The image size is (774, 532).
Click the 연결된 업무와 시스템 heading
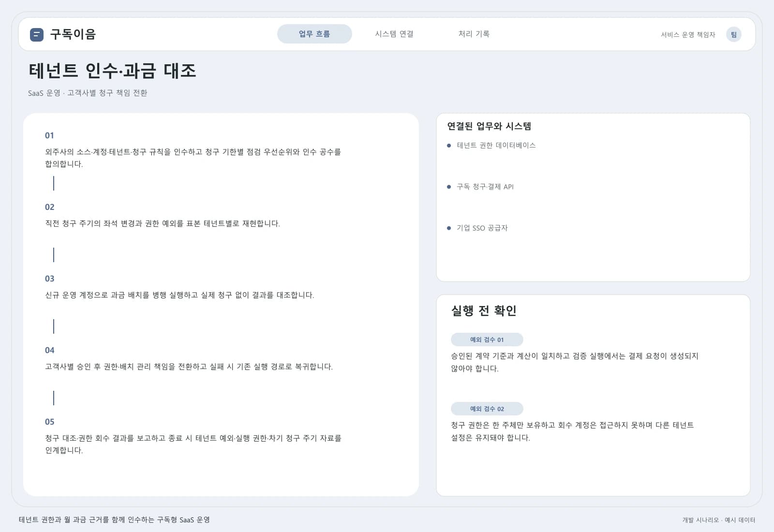point(489,126)
